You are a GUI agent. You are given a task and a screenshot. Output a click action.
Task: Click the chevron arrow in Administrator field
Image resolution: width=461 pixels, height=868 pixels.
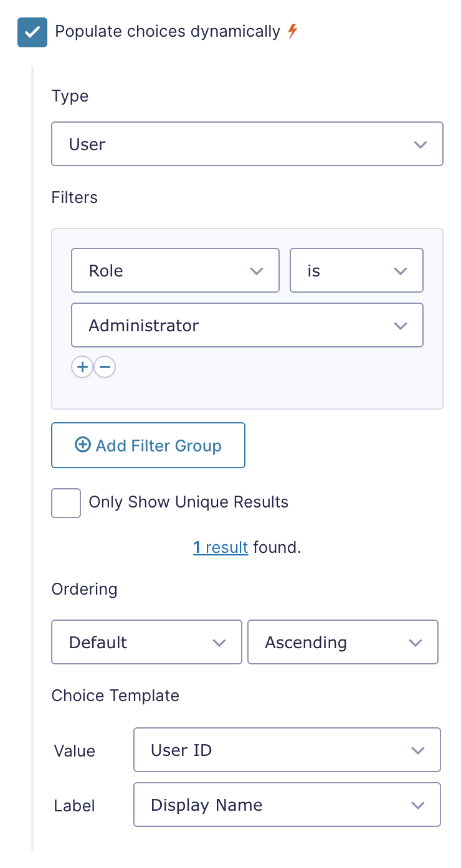[x=401, y=326]
